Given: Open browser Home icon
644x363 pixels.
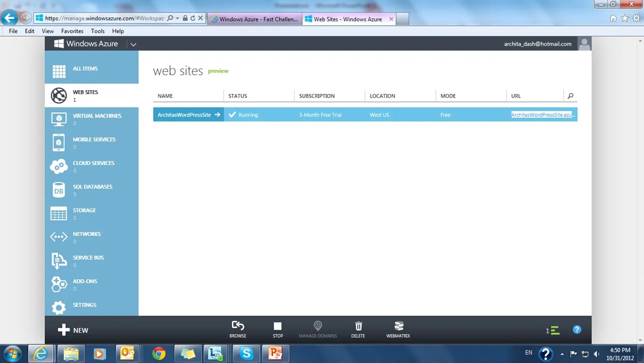Looking at the screenshot, I should (x=613, y=18).
